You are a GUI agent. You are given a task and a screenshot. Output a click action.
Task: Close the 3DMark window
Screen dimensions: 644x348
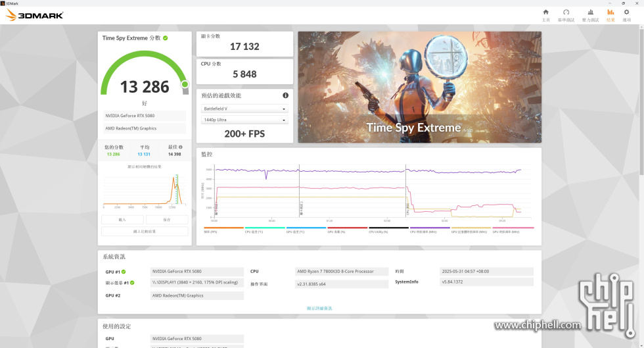click(637, 3)
